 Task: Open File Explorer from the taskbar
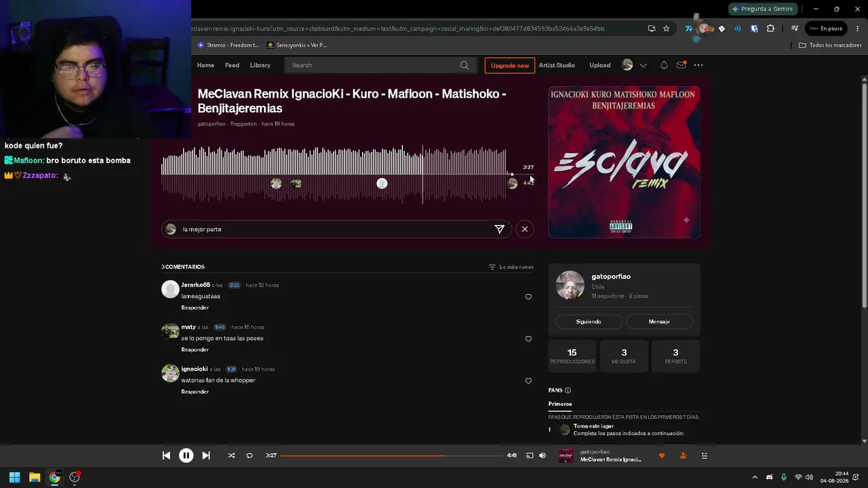click(35, 477)
